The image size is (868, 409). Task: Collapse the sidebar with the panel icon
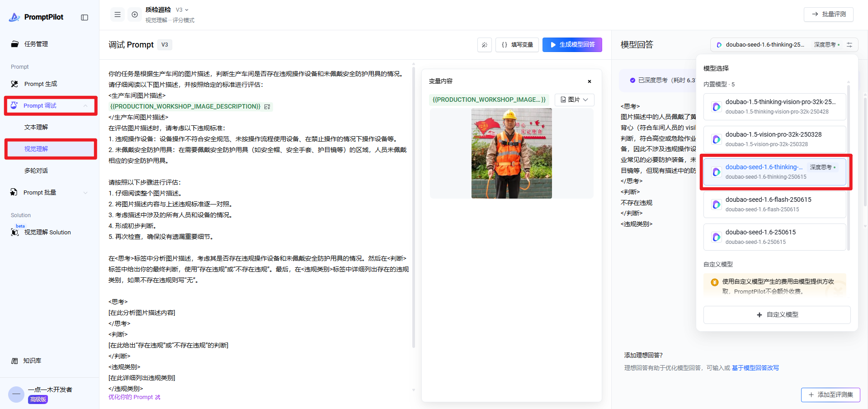(85, 17)
